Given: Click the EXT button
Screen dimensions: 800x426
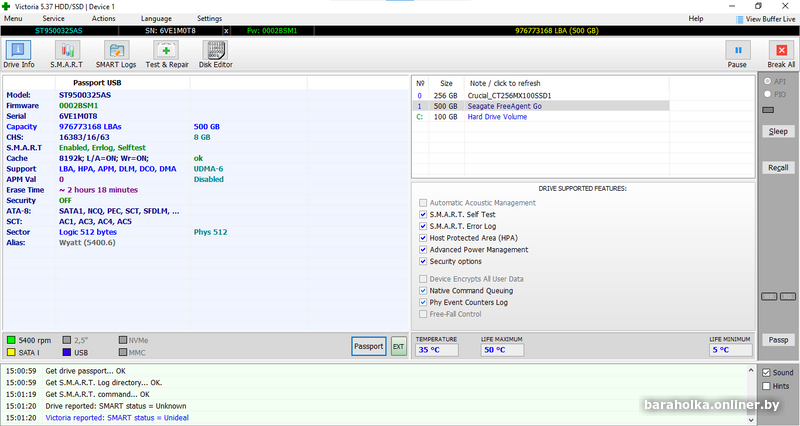Looking at the screenshot, I should [398, 346].
